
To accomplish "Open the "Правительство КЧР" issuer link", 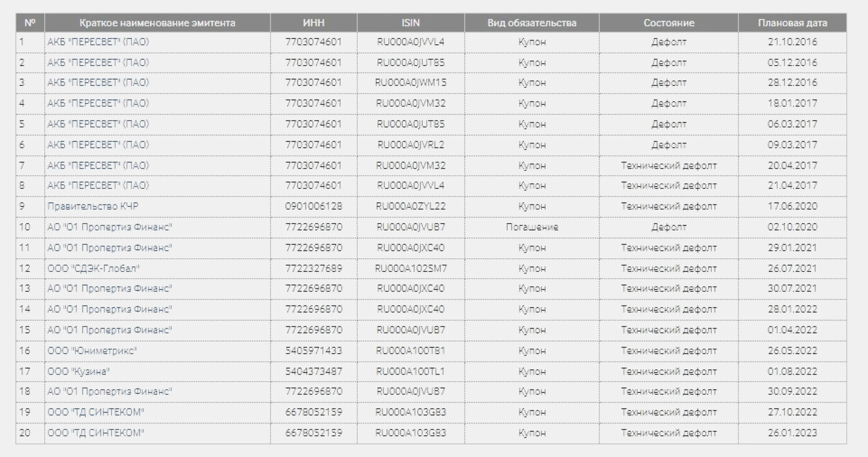I will pyautogui.click(x=93, y=206).
